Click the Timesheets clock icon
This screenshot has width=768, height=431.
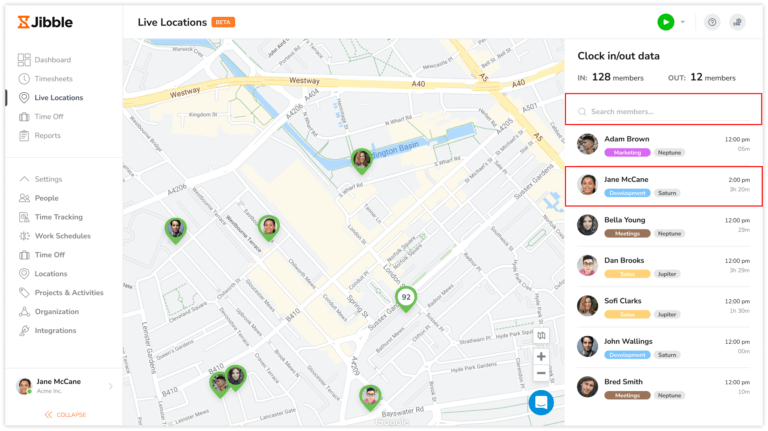coord(24,78)
